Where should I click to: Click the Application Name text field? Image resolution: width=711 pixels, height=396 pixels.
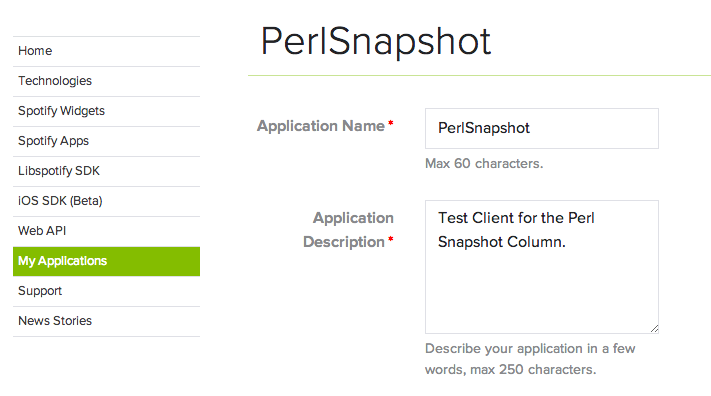(541, 128)
